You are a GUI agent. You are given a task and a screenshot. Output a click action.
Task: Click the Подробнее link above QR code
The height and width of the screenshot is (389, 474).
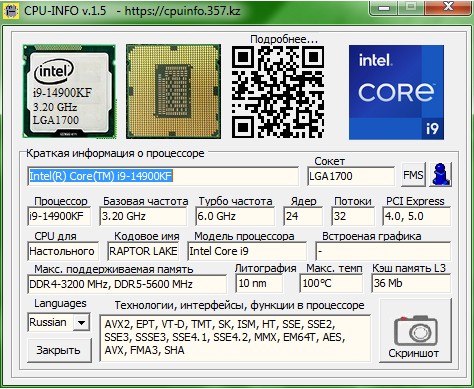tap(284, 39)
